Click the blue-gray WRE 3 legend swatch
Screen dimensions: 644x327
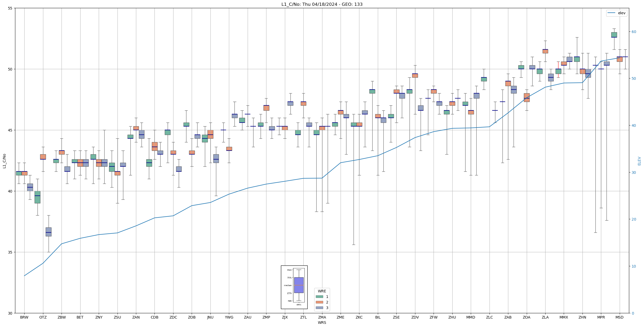[x=319, y=308]
